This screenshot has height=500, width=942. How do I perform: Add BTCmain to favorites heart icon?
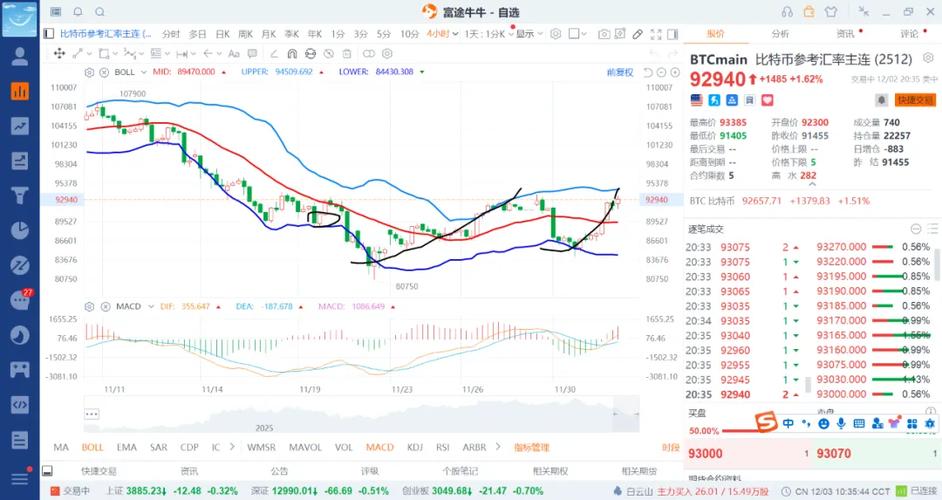pyautogui.click(x=767, y=100)
